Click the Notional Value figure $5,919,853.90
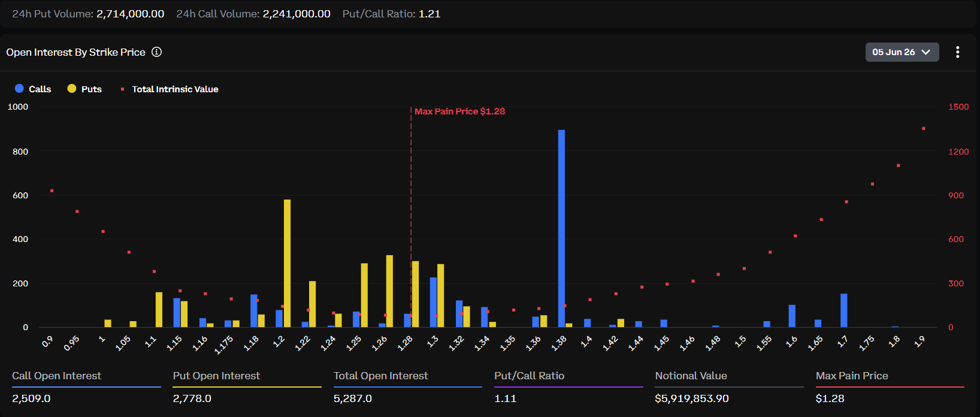The image size is (980, 417). click(692, 398)
